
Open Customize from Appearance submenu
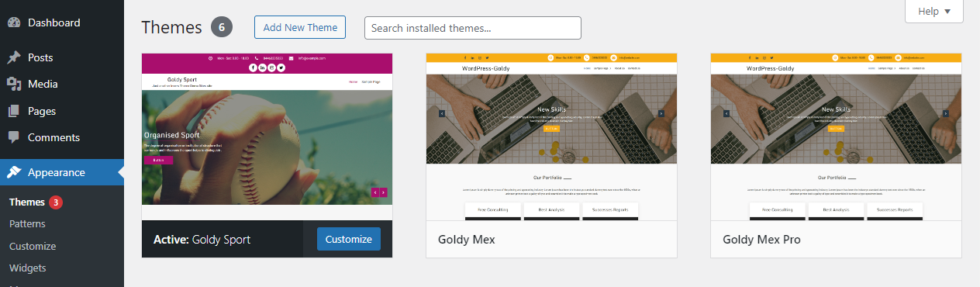33,246
